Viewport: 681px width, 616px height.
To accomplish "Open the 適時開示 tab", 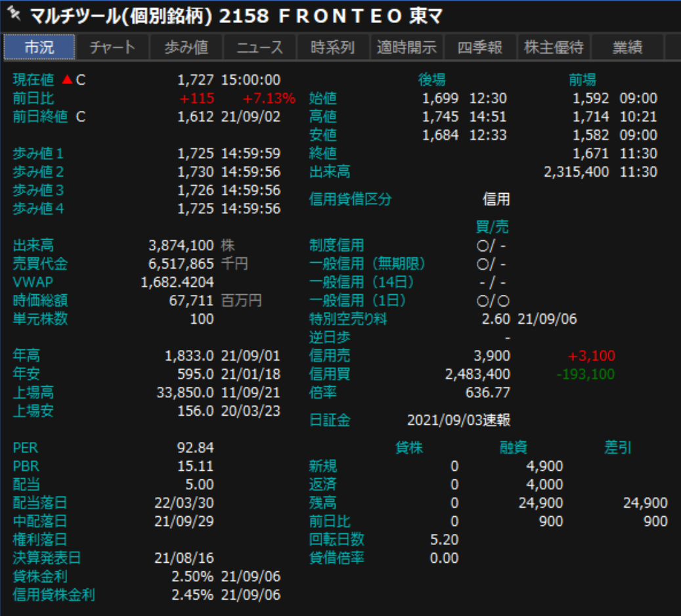I will tap(406, 47).
